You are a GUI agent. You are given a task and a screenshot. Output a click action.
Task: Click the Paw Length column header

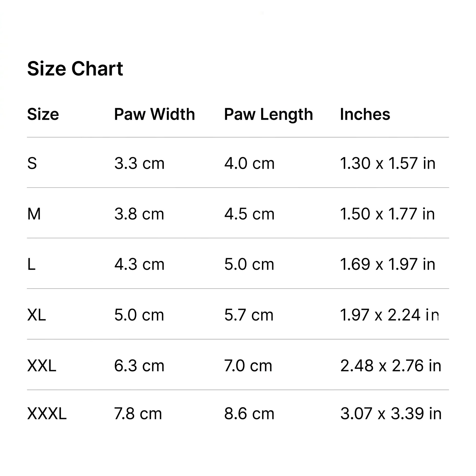(268, 114)
